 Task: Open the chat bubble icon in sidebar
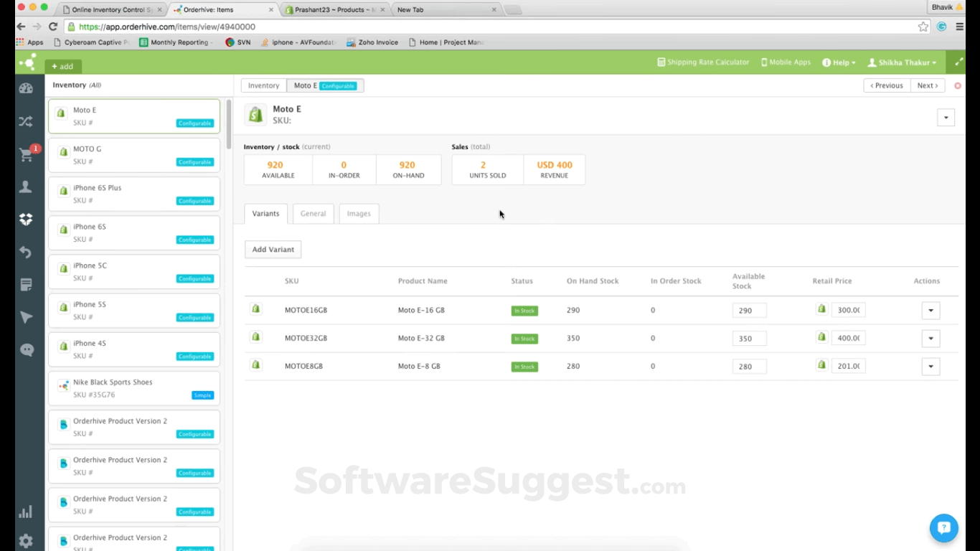(x=27, y=350)
